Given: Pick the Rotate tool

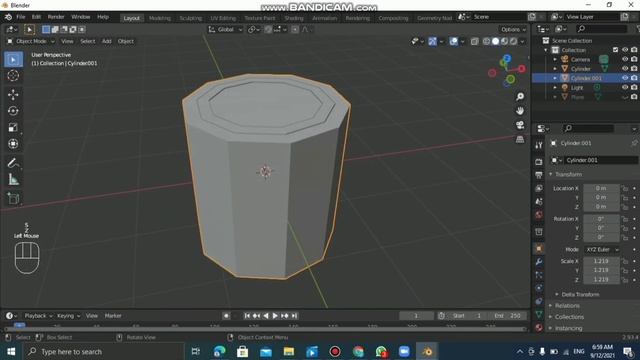Looking at the screenshot, I should pos(13,111).
